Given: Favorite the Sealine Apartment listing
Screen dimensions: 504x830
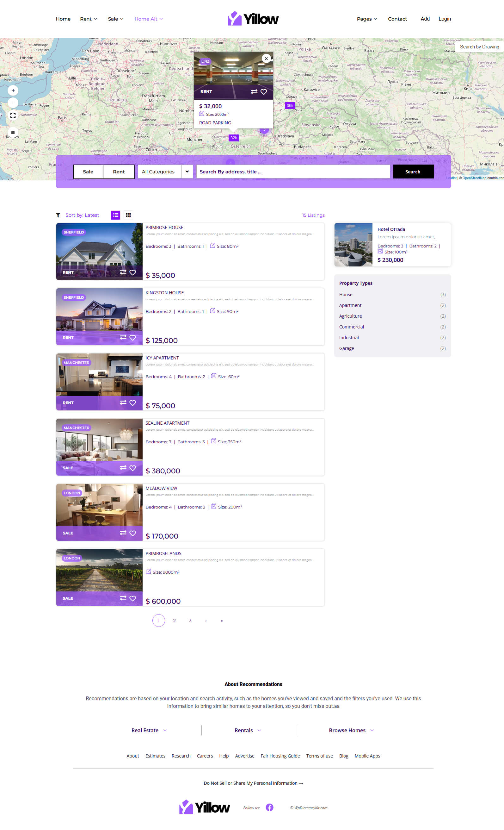Looking at the screenshot, I should 133,468.
